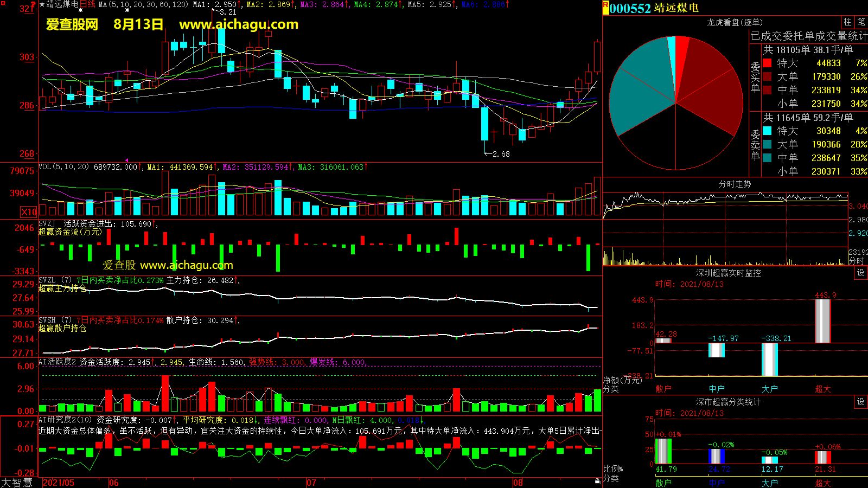
Task: Click the 大智慧 label at bottom left
Action: pos(17,483)
